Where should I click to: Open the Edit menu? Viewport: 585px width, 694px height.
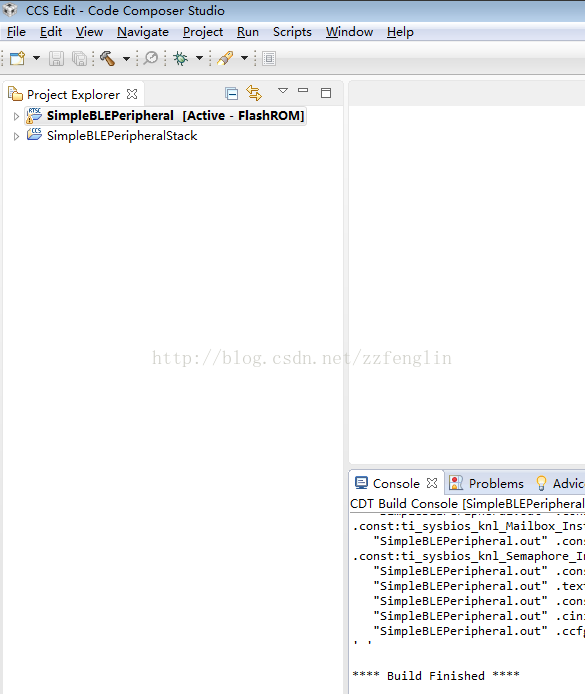tap(51, 32)
